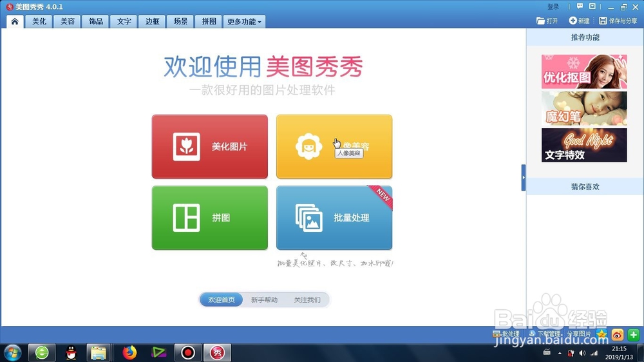Go to the Home icon tab
Viewport: 644px width, 362px height.
point(15,21)
